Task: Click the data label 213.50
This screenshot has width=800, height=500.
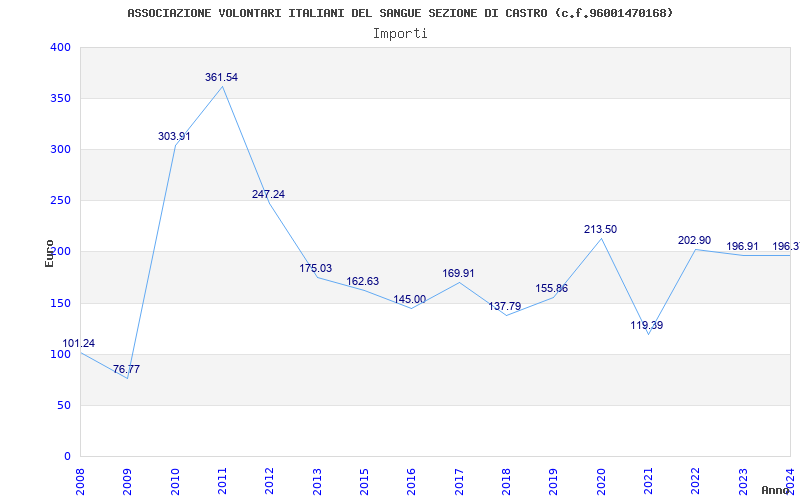Action: click(601, 230)
